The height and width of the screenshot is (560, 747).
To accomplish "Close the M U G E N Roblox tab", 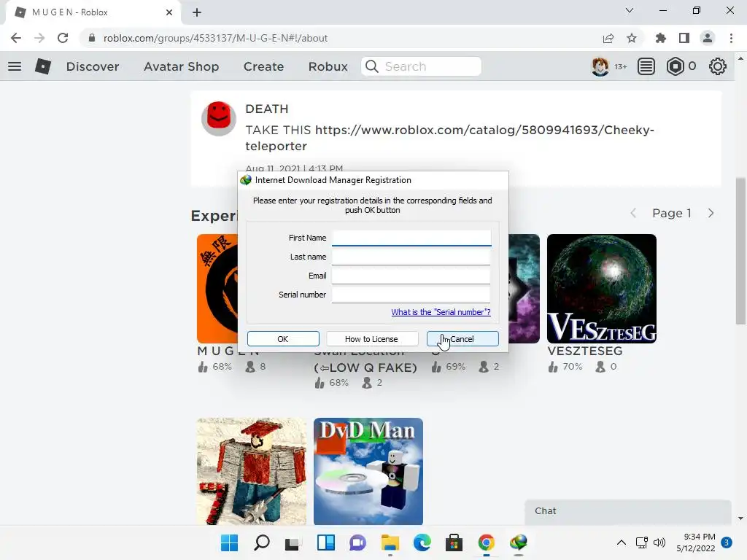I will pyautogui.click(x=169, y=12).
